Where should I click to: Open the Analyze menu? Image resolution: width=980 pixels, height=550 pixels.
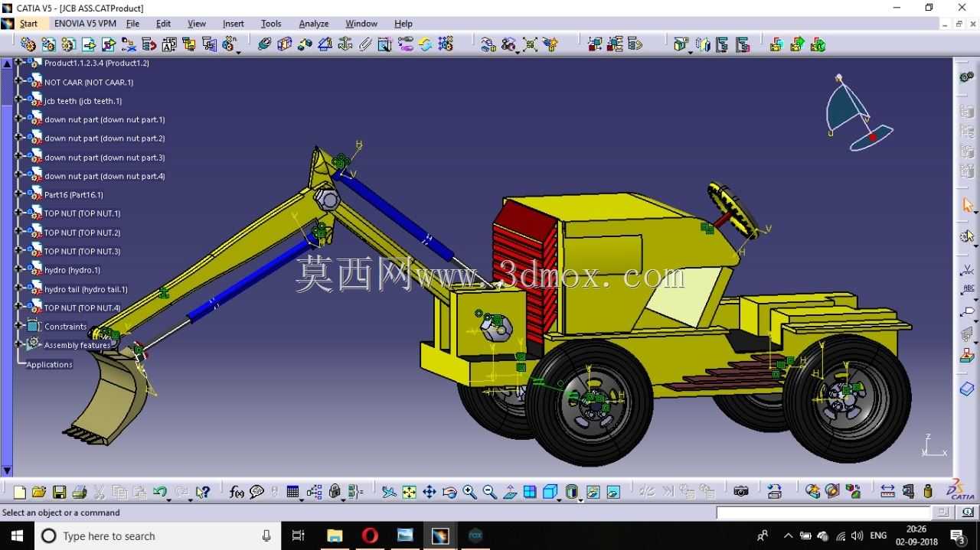314,24
